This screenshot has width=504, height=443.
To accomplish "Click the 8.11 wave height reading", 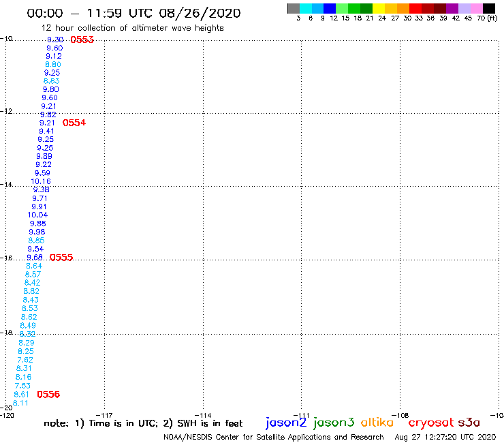I will pos(20,403).
